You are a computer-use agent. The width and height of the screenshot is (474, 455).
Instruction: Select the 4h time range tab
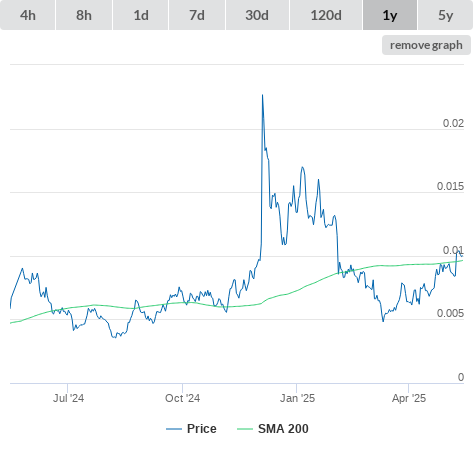click(28, 15)
